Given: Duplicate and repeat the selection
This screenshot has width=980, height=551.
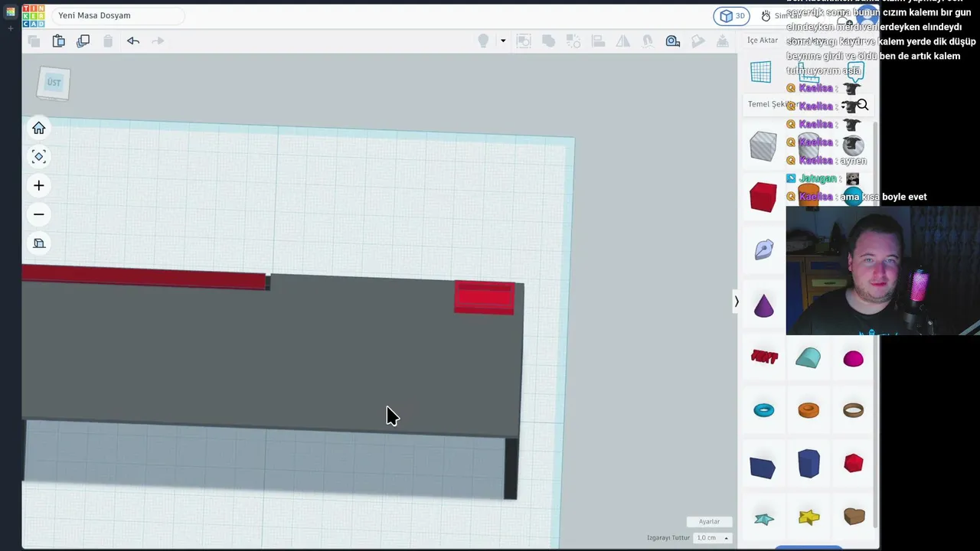Looking at the screenshot, I should click(x=83, y=41).
